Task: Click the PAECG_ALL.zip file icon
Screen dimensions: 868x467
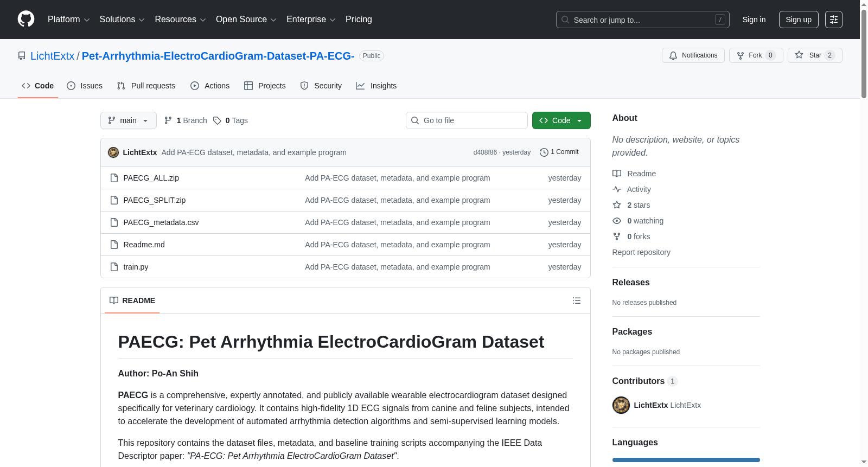Action: pos(114,178)
